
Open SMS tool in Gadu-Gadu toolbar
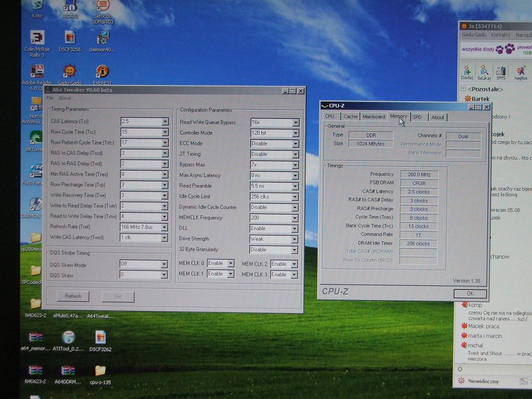click(501, 72)
